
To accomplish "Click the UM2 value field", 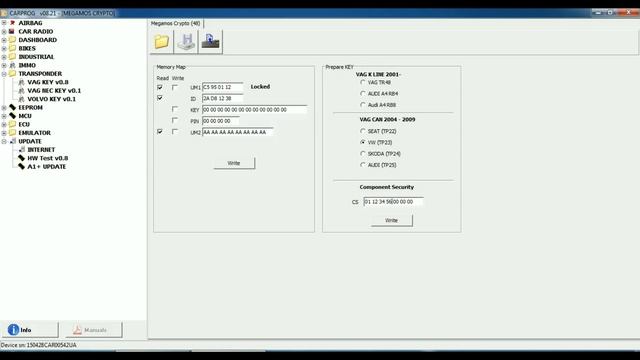I will click(x=238, y=132).
